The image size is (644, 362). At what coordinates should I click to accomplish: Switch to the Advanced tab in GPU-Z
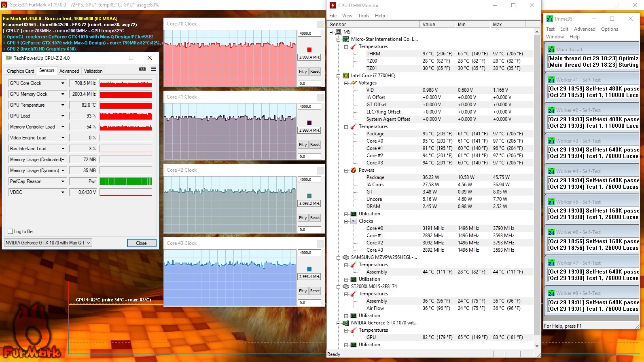69,71
